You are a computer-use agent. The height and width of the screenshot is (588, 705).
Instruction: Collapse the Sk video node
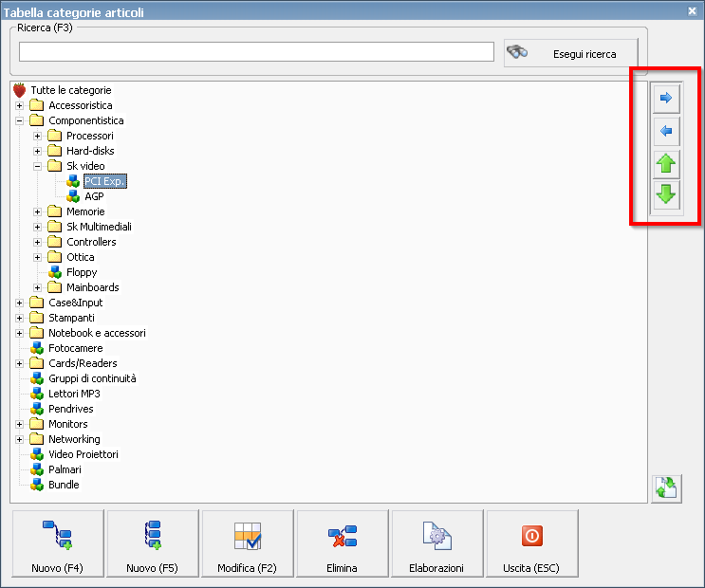(37, 166)
